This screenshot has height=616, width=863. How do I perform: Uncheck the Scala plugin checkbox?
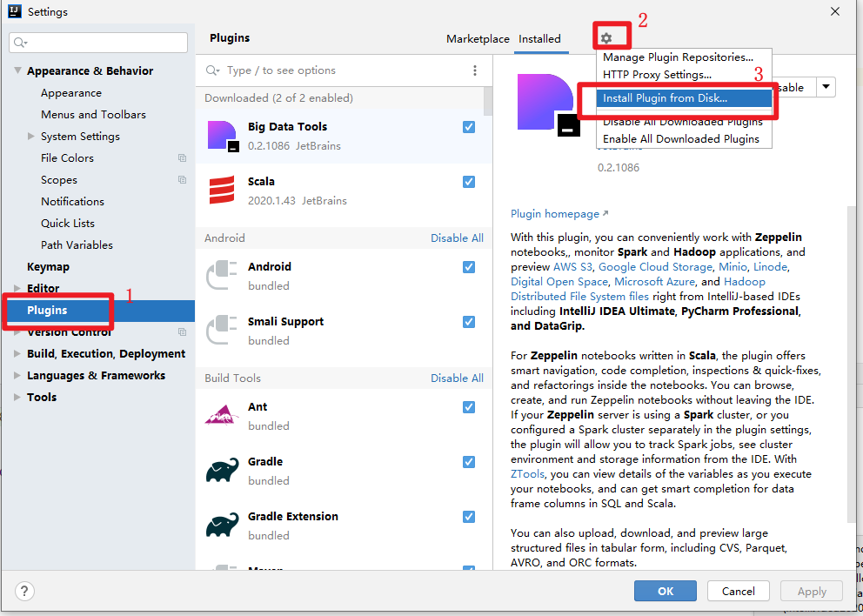469,182
